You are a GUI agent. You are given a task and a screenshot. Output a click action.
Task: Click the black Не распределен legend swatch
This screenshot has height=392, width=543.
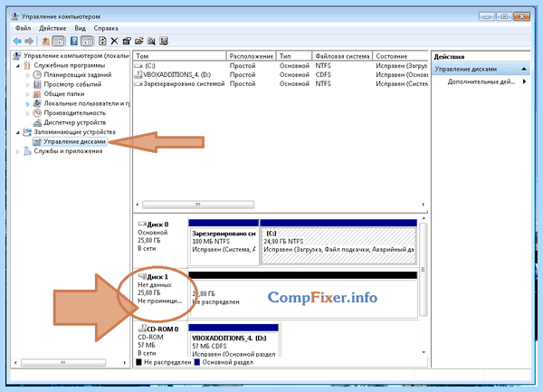(x=138, y=362)
